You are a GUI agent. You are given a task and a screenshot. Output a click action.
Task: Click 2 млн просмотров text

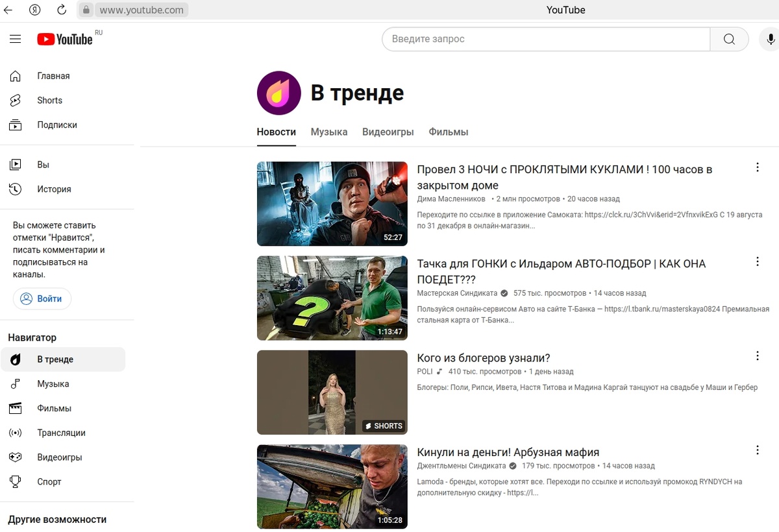point(528,199)
